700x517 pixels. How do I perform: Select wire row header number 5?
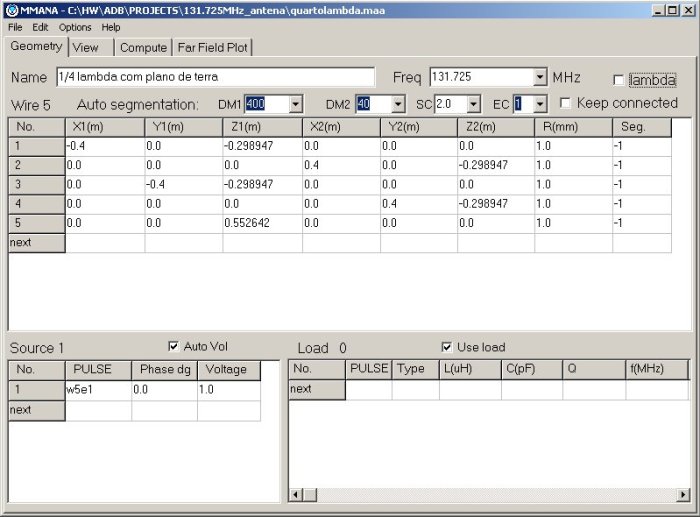point(37,223)
